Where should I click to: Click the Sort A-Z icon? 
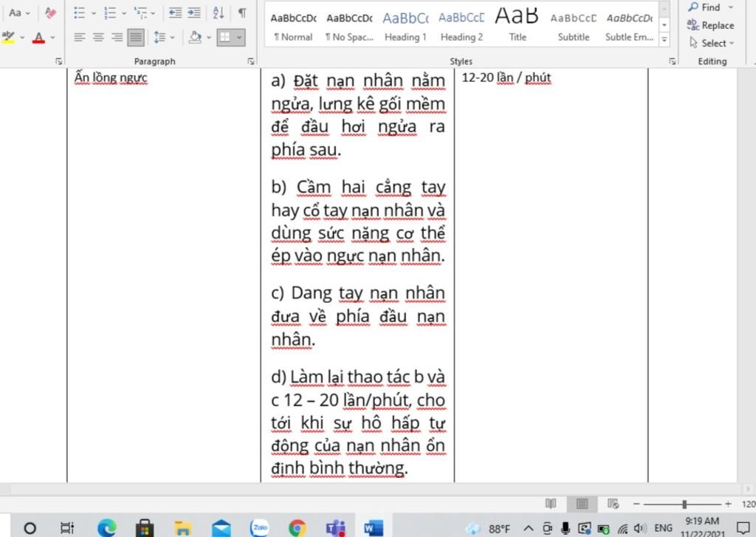point(219,13)
